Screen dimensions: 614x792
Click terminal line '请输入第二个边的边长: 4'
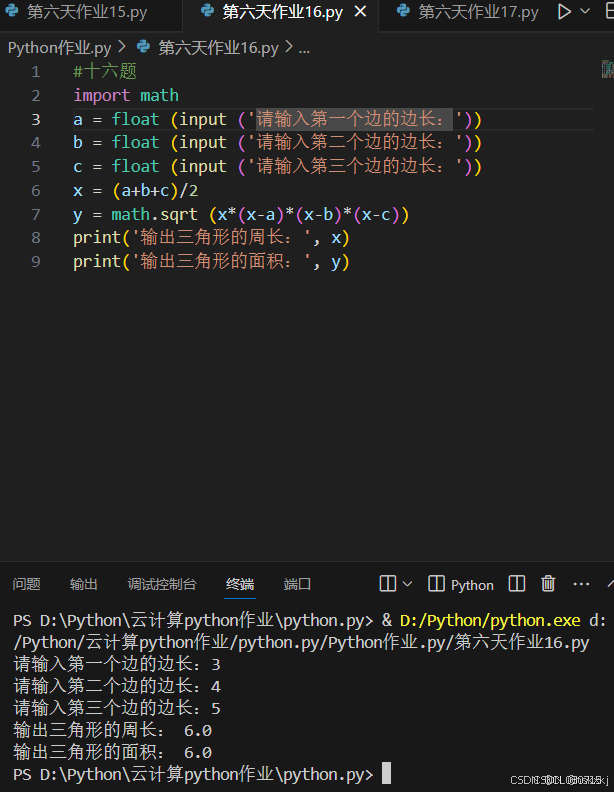[117, 686]
